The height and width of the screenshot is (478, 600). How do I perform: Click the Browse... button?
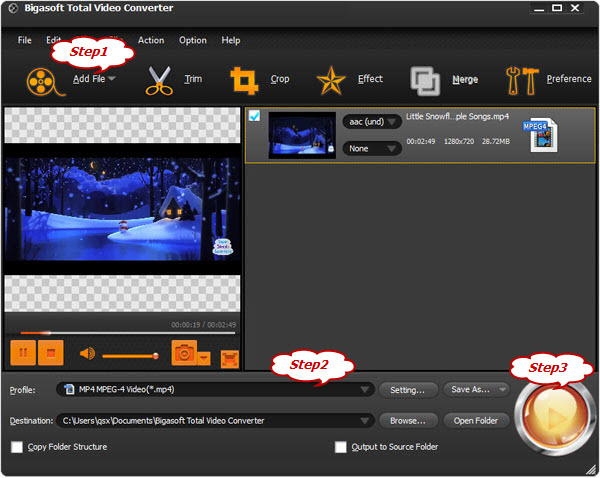tap(408, 421)
